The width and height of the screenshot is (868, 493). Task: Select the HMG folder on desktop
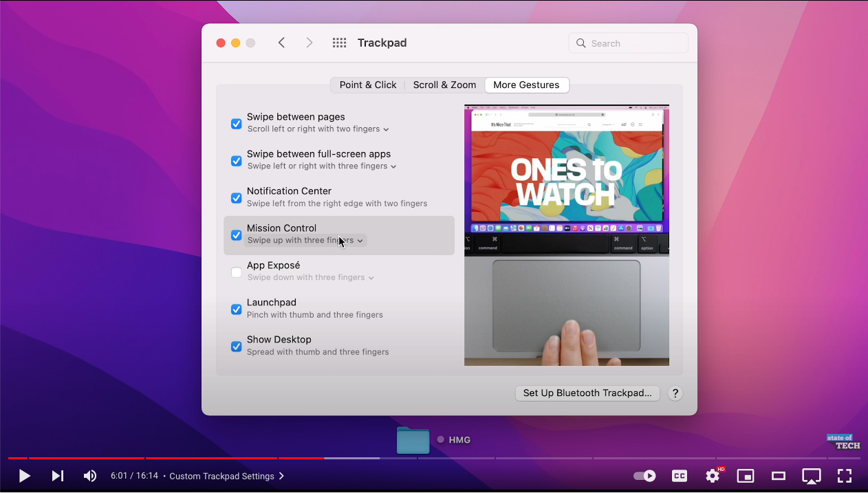413,440
